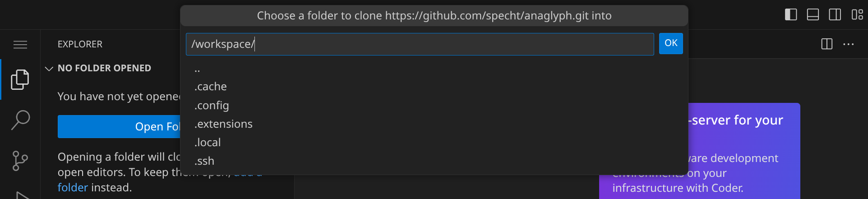Select the .cache folder entry
Screen dimensions: 868x199
[211, 87]
